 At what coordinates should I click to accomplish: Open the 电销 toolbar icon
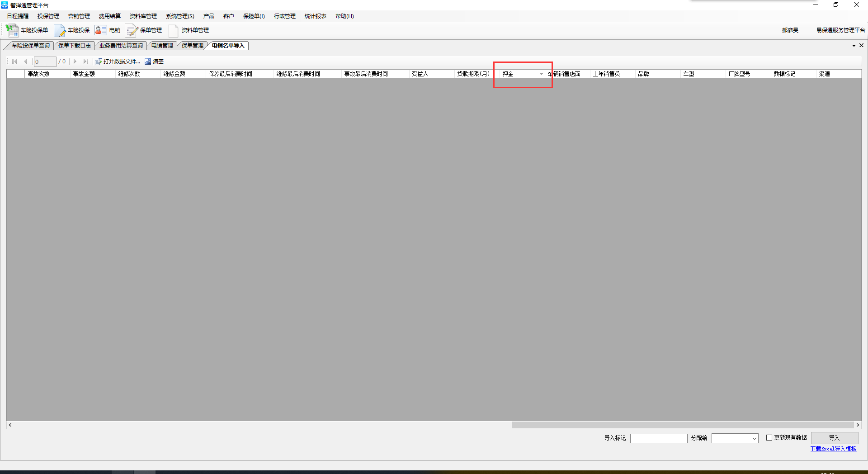coord(100,30)
